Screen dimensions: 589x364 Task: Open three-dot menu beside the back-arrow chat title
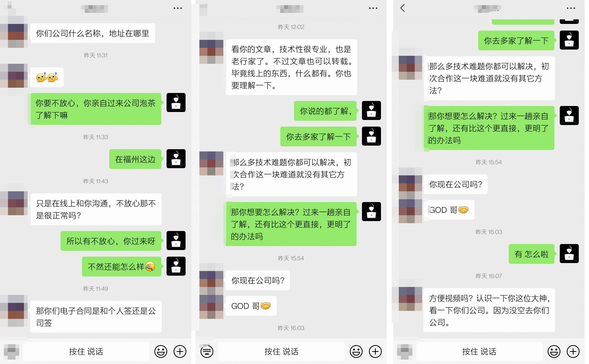point(571,8)
